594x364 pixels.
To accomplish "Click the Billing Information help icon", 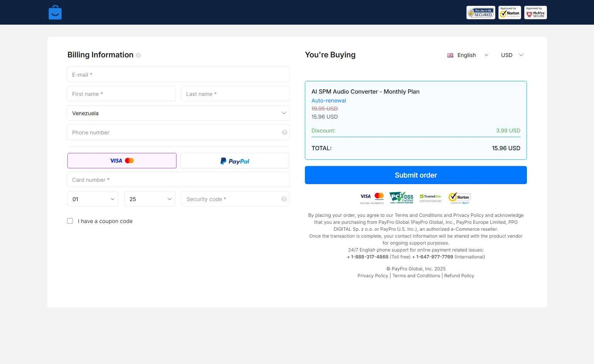I will click(x=138, y=55).
